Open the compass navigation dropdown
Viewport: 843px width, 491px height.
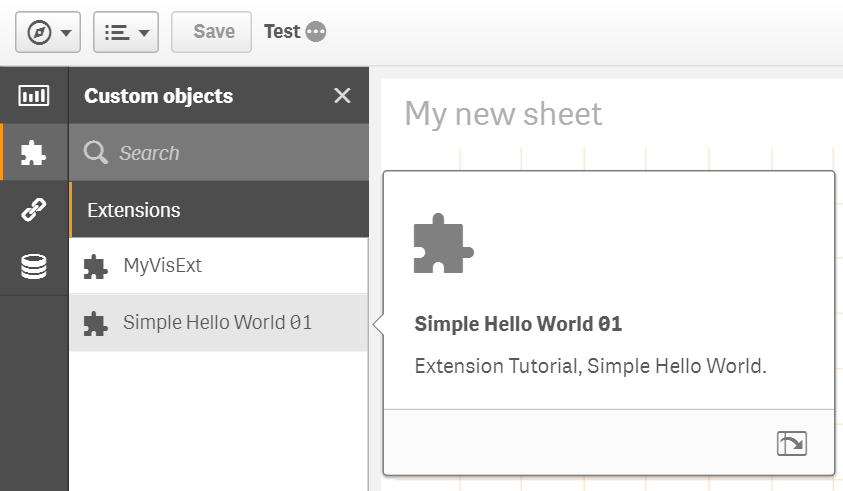[47, 32]
